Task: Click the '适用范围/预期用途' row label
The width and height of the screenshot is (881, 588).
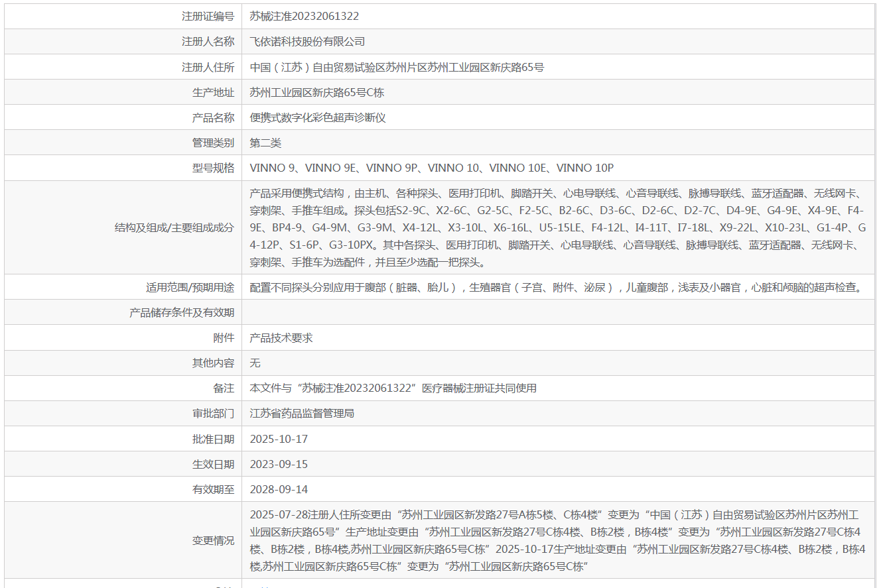Action: click(190, 288)
